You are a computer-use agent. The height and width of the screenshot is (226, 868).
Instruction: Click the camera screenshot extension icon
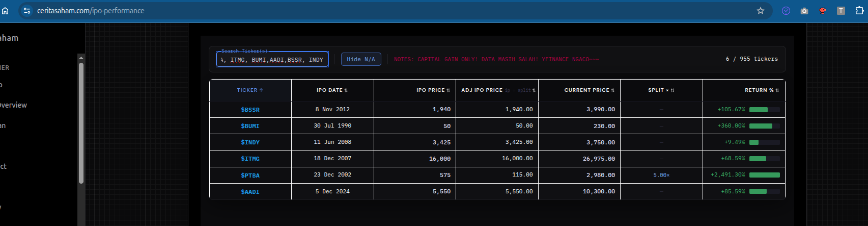tap(804, 11)
